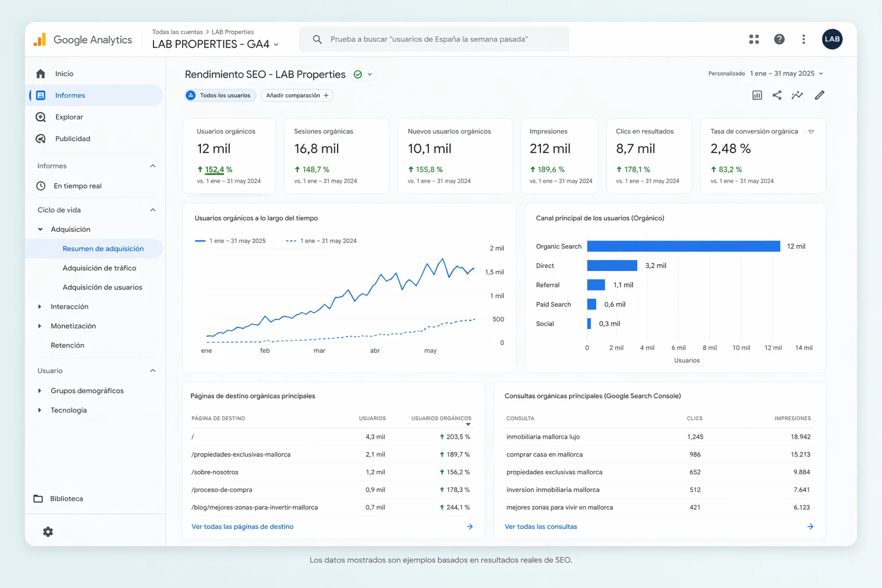Collapse the Usuario section chevron
This screenshot has width=882, height=588.
coord(153,371)
